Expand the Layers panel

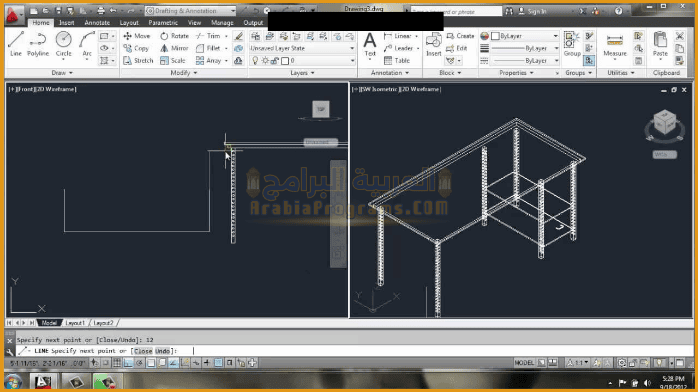pos(302,73)
